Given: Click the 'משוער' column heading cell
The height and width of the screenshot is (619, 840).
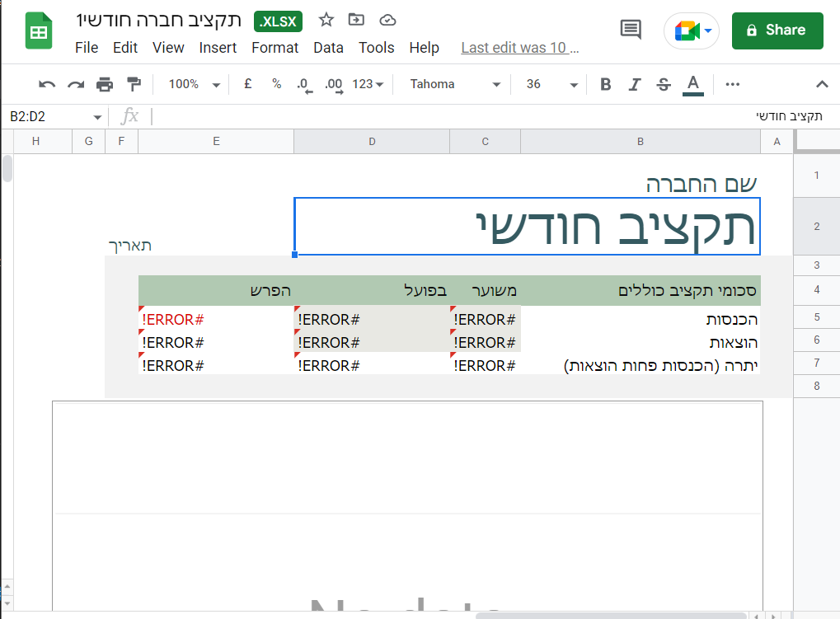Looking at the screenshot, I should (x=485, y=291).
